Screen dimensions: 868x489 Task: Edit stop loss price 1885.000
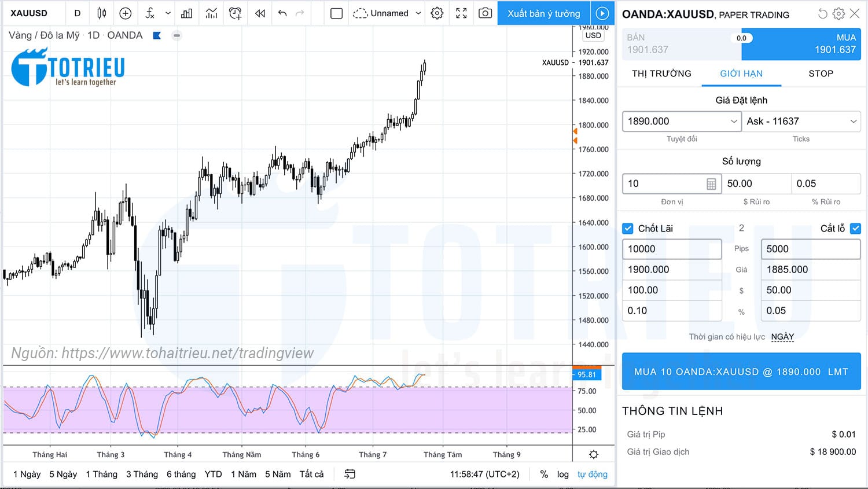811,270
